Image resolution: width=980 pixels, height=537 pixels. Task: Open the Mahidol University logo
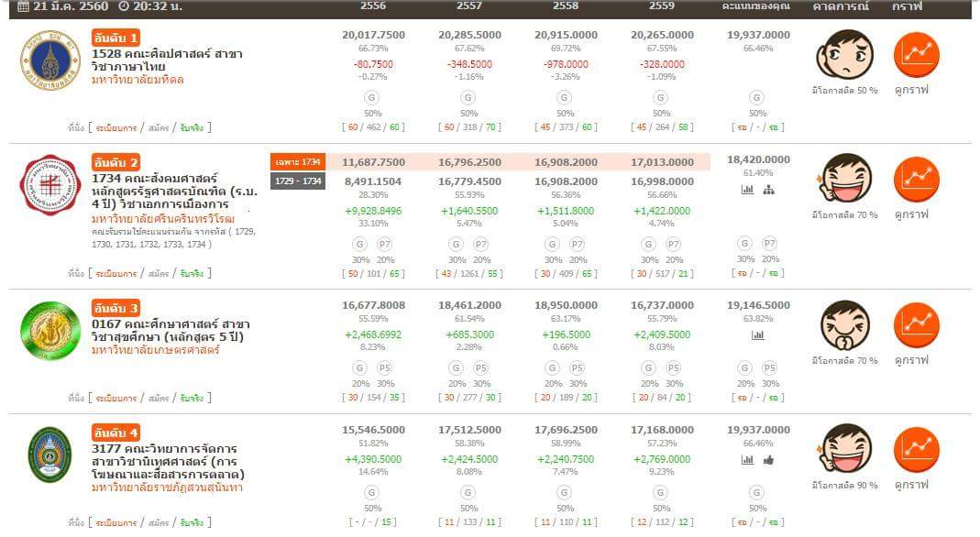coord(50,60)
